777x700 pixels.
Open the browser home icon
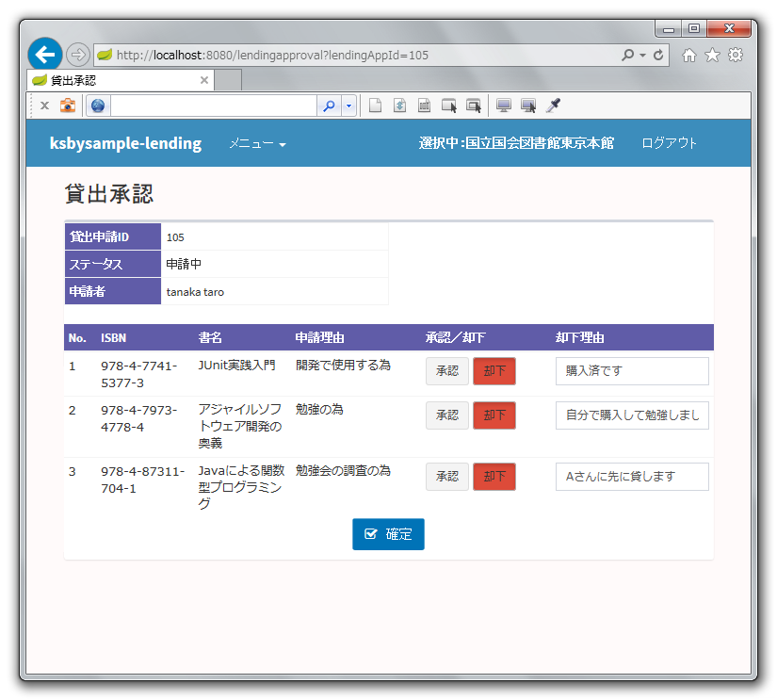[688, 55]
